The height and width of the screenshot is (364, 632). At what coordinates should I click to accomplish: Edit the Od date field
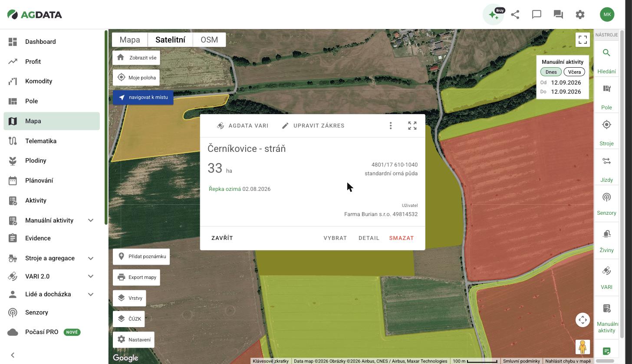566,82
